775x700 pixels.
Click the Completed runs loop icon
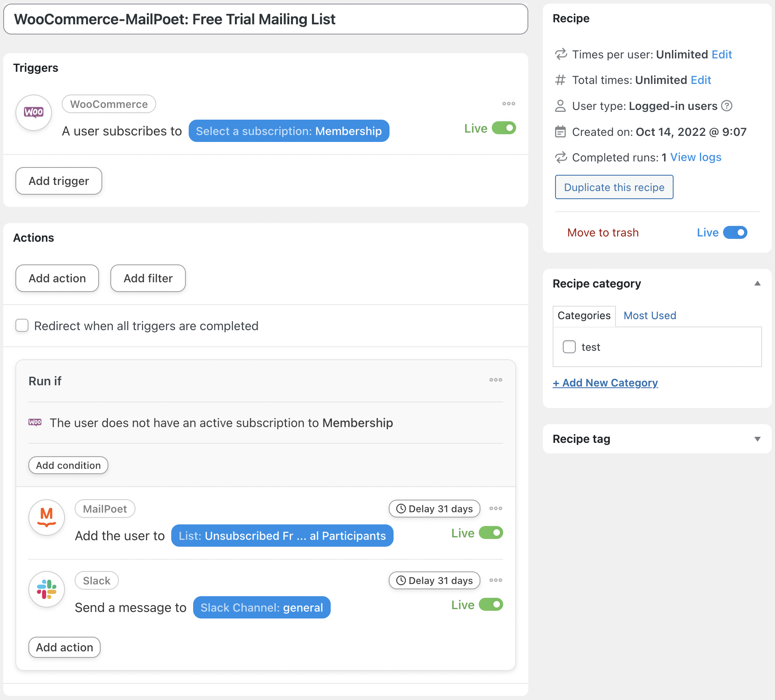[x=561, y=157]
